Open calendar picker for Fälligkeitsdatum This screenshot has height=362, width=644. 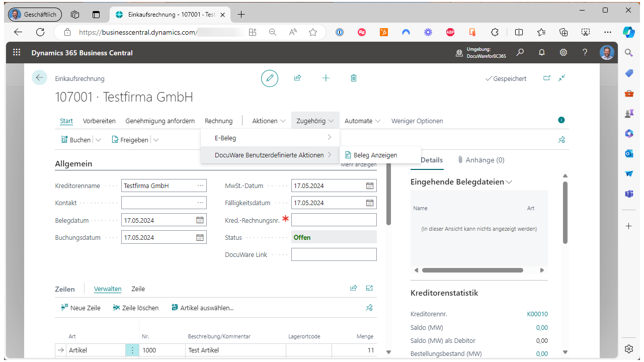tap(370, 203)
